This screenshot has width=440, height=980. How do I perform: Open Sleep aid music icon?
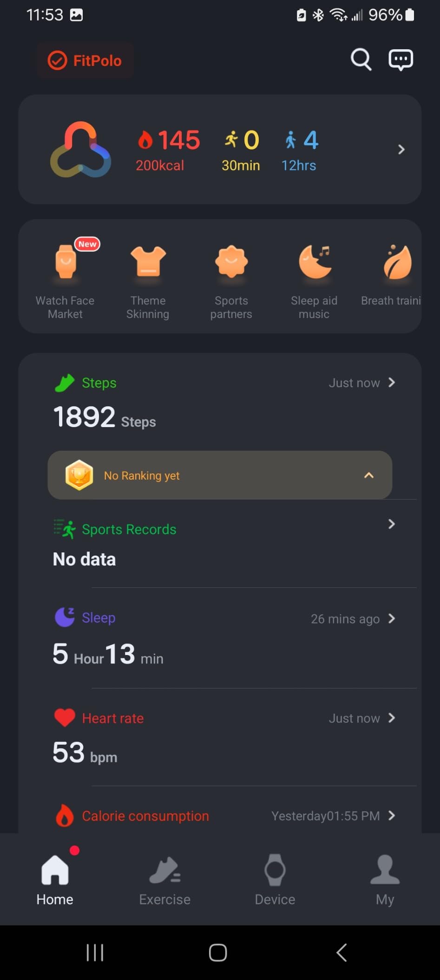pyautogui.click(x=315, y=261)
